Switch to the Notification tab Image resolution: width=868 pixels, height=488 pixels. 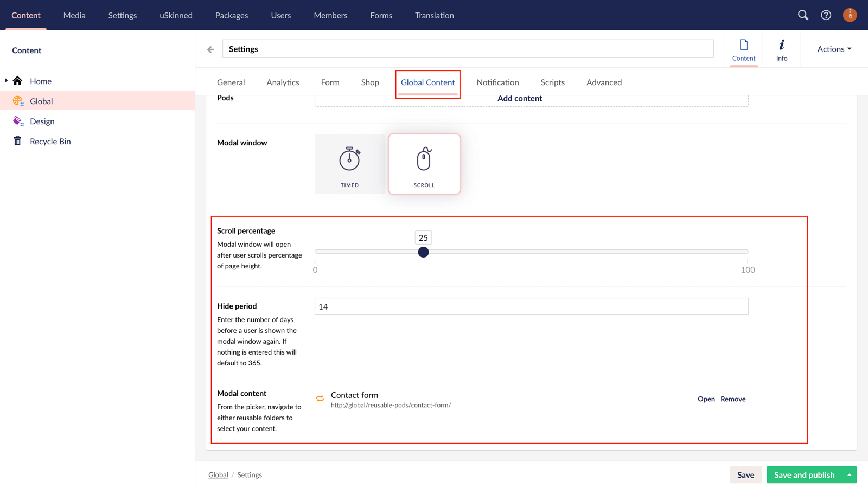click(x=497, y=82)
